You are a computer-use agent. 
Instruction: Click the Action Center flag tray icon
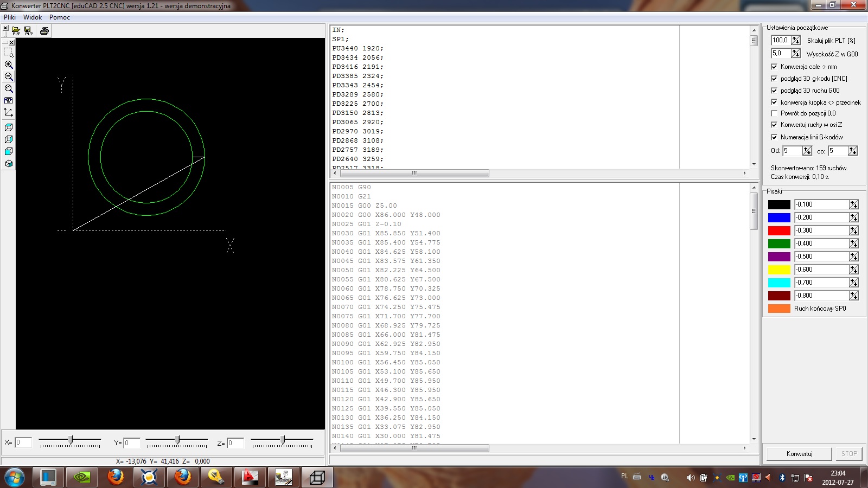point(808,478)
